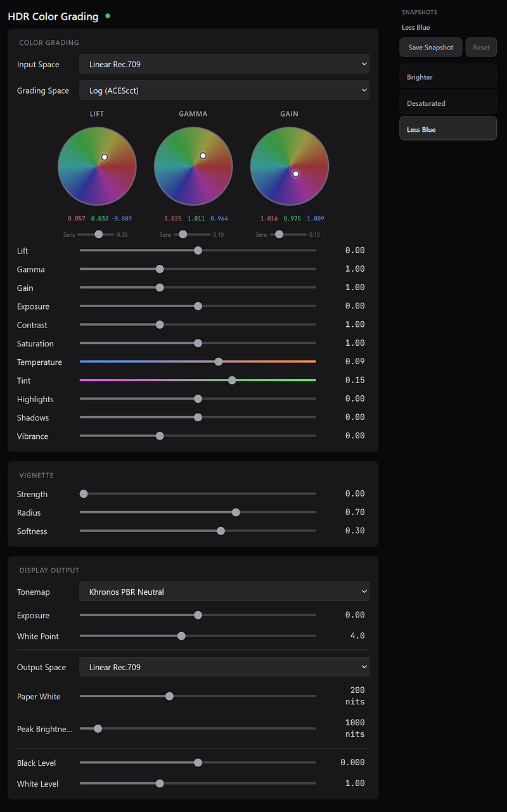The height and width of the screenshot is (812, 507).
Task: Click the Gamma color wheel handle
Action: [x=203, y=155]
